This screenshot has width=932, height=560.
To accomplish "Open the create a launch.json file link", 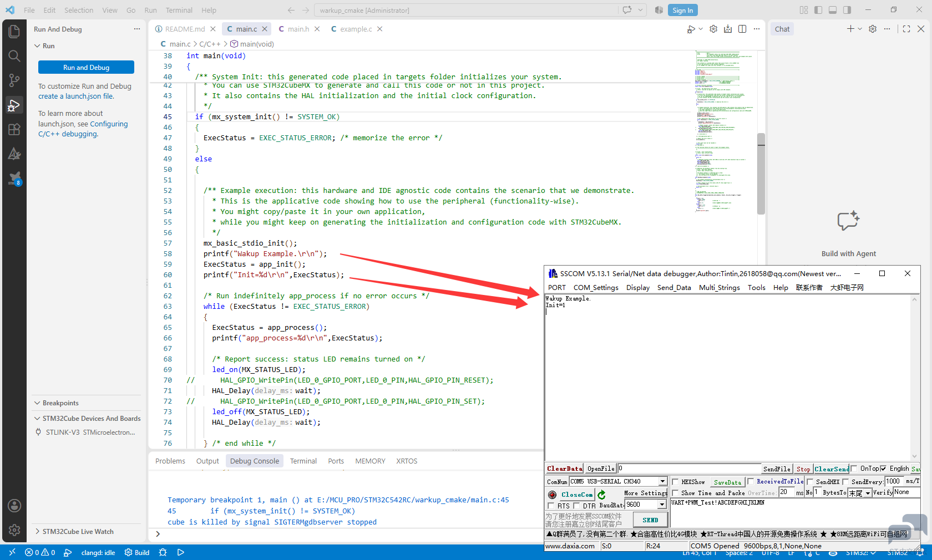I will click(76, 96).
